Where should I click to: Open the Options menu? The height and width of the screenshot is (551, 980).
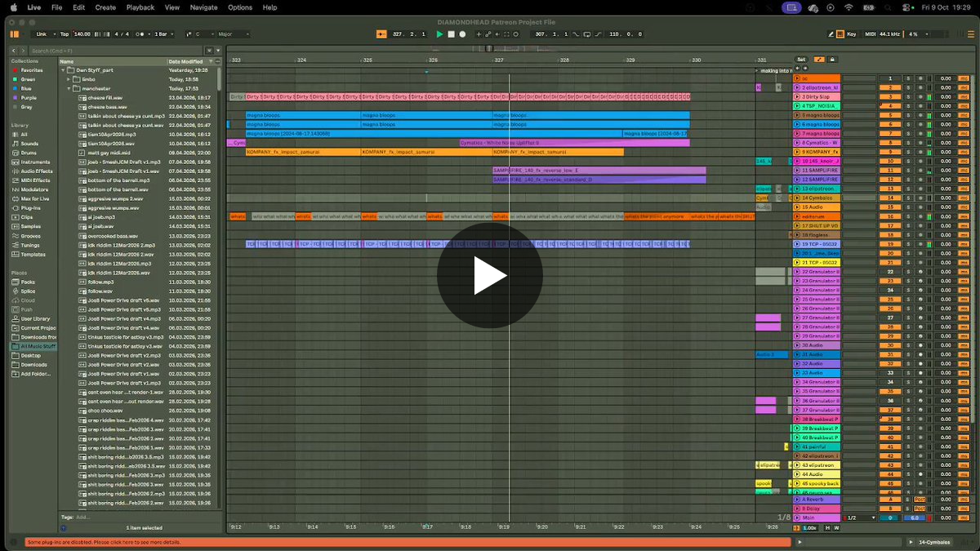click(x=240, y=7)
